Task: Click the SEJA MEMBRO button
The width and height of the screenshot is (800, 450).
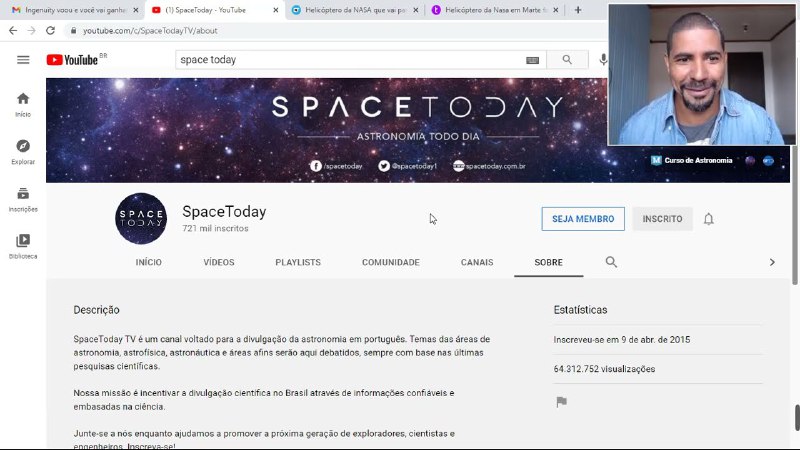Action: point(583,219)
